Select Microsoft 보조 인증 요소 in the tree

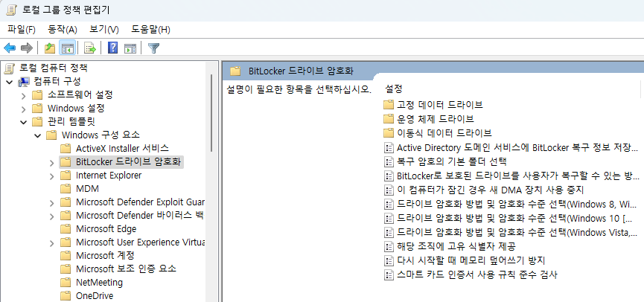(126, 269)
